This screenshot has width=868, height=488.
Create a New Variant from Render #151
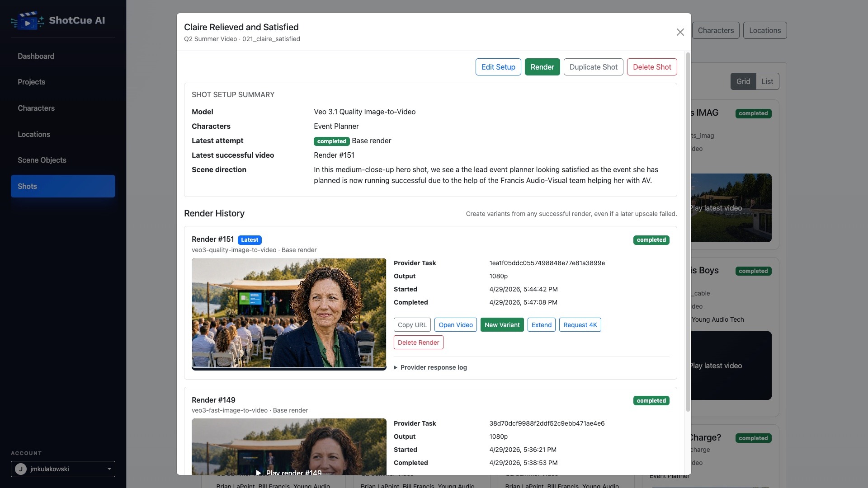pyautogui.click(x=502, y=325)
